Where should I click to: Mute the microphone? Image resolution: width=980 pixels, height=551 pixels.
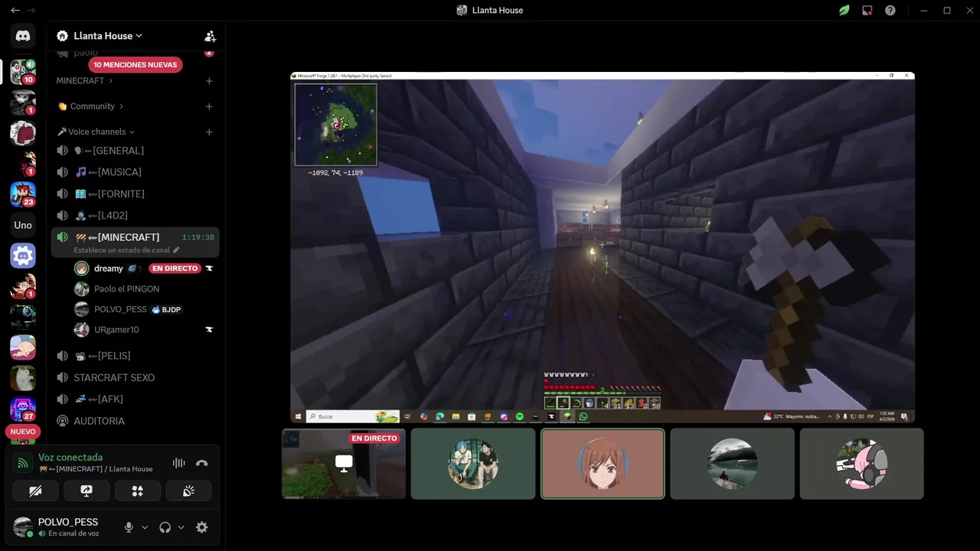pos(129,527)
